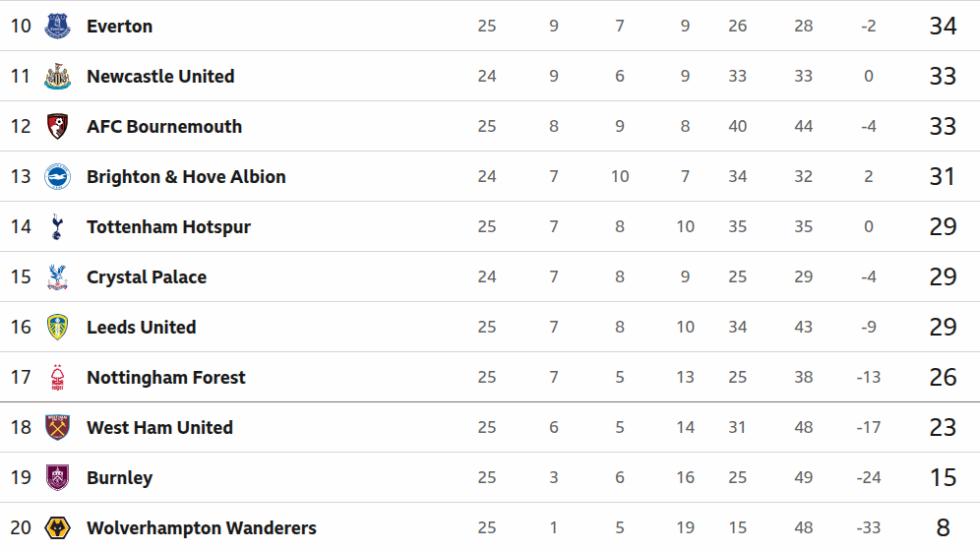This screenshot has height=551, width=980.
Task: Open the Everton team link
Action: pos(119,27)
